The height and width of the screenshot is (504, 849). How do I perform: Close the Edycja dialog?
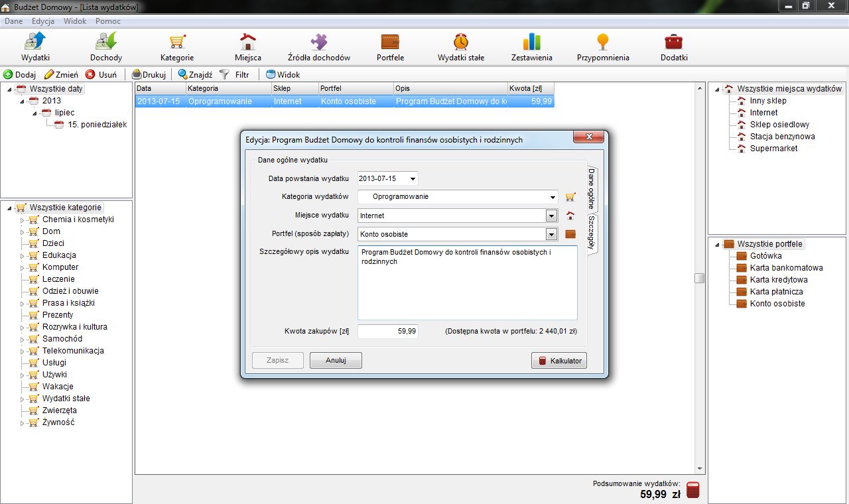(588, 137)
